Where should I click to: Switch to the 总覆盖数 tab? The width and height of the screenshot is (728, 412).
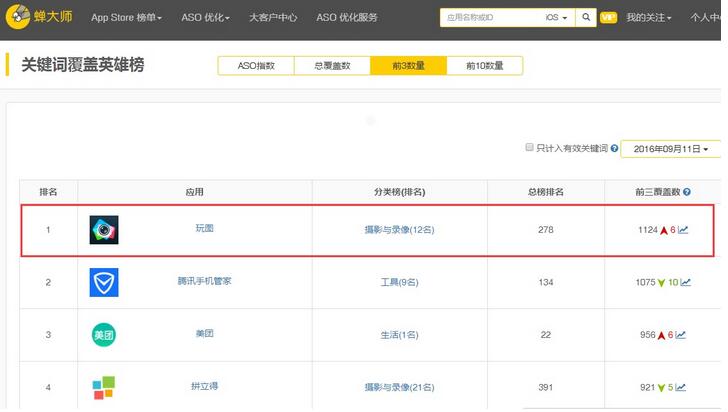(332, 65)
